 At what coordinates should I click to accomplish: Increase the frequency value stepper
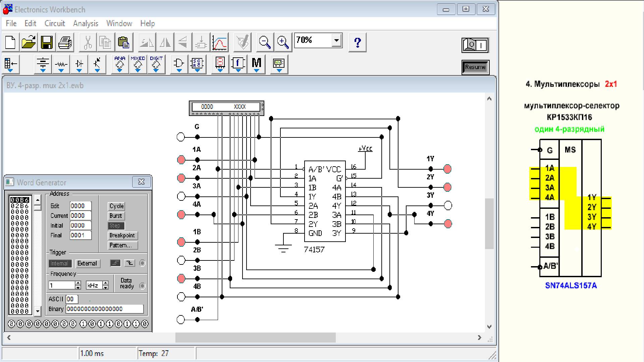click(x=78, y=283)
